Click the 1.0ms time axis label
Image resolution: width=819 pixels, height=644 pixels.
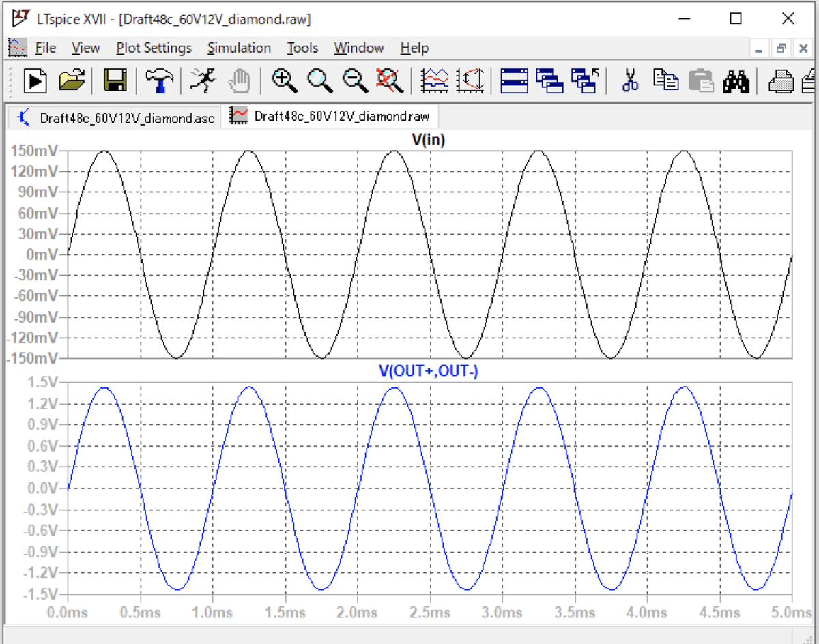[x=212, y=612]
